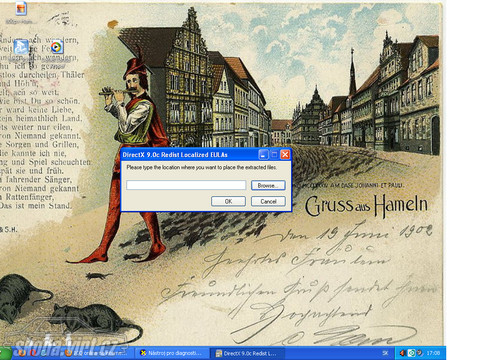Click the green tray icon
This screenshot has height=360, width=480.
click(411, 353)
